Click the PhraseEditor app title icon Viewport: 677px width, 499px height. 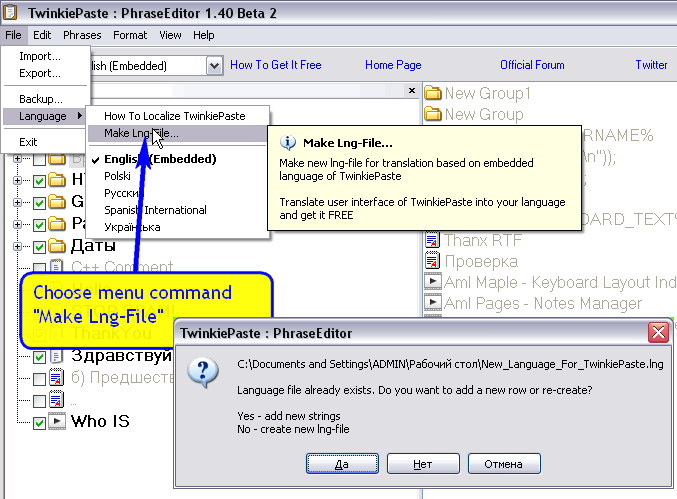10,12
